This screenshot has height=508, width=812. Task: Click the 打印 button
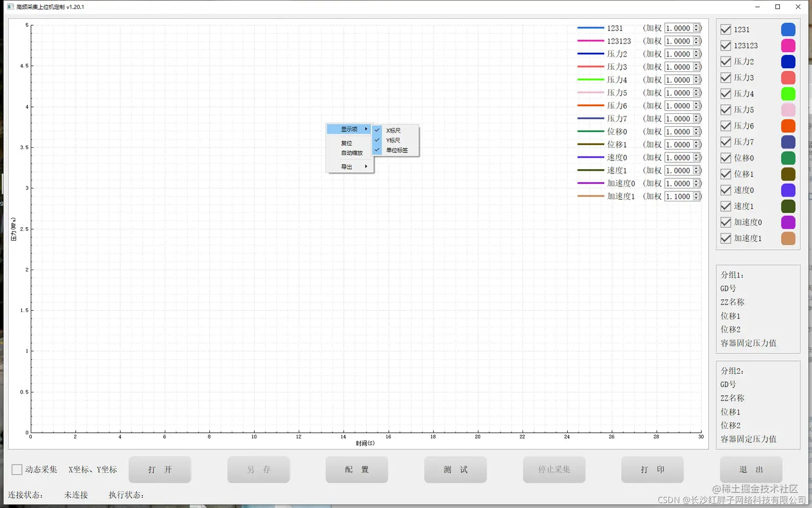[x=653, y=470]
